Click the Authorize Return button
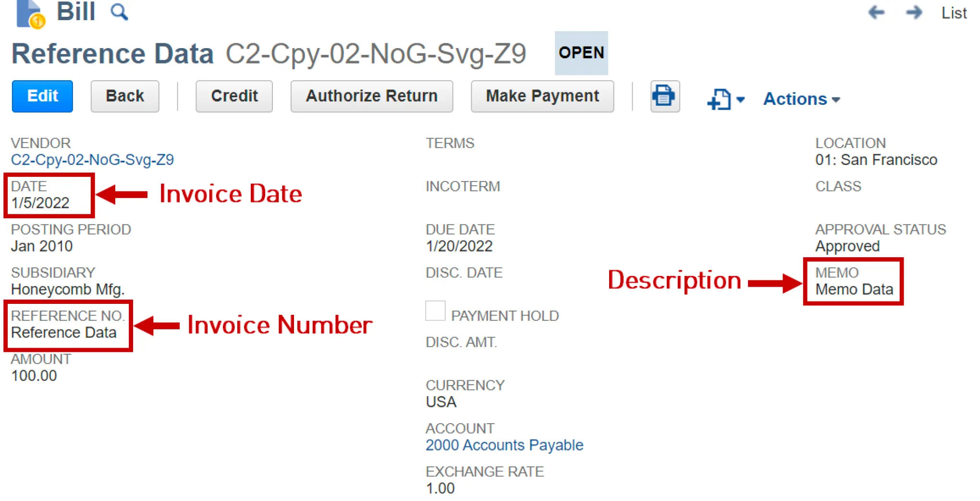The width and height of the screenshot is (980, 501). [371, 96]
